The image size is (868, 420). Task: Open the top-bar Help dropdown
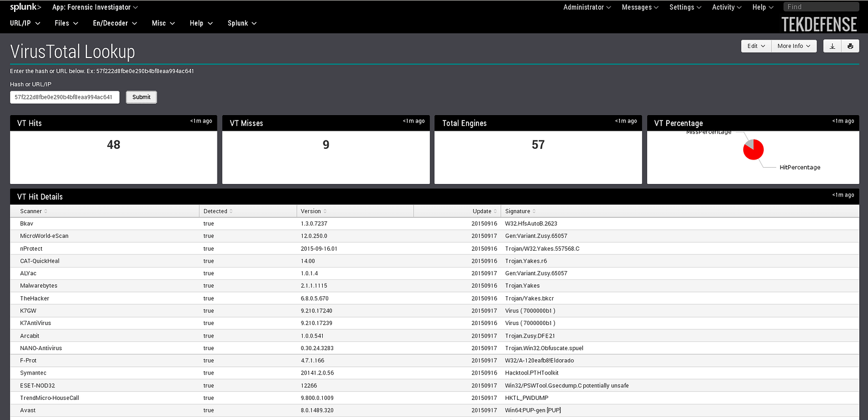pyautogui.click(x=763, y=7)
